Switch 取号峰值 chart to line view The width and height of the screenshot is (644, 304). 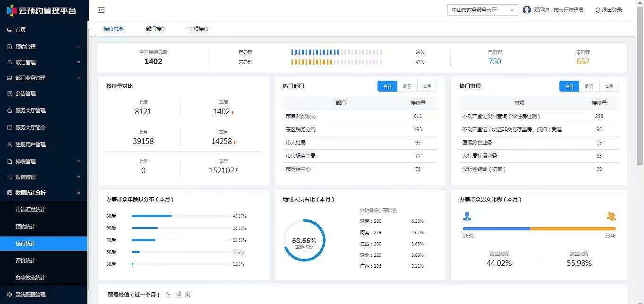click(x=168, y=295)
